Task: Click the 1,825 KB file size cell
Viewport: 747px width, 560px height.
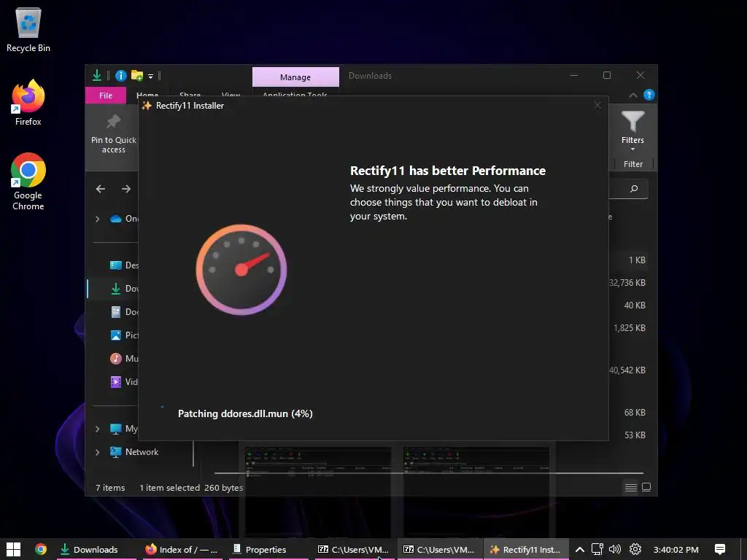Action: pyautogui.click(x=630, y=328)
